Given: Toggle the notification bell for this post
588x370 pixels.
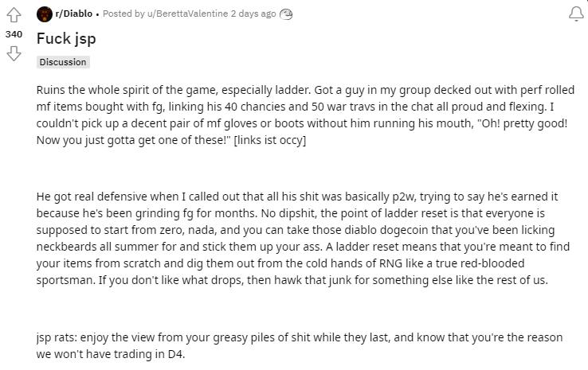Looking at the screenshot, I should tap(575, 14).
